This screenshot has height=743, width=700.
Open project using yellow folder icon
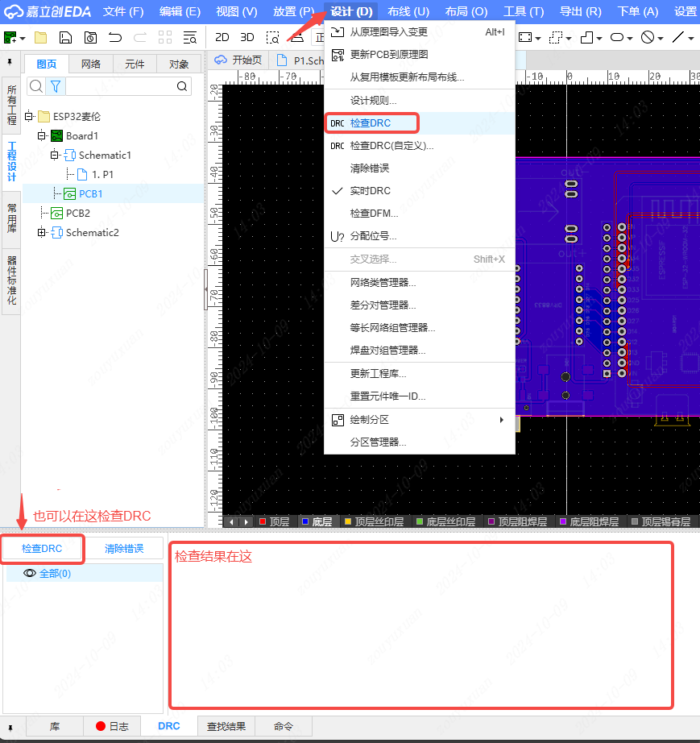41,37
